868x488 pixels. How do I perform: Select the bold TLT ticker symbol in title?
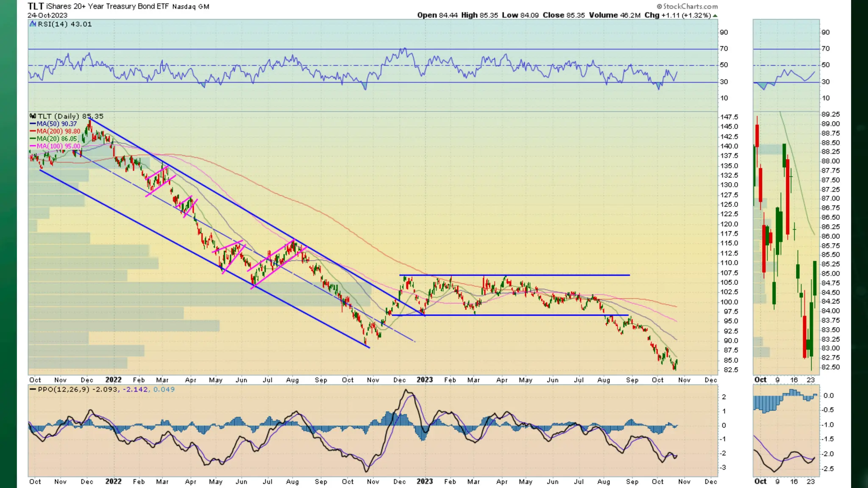click(36, 6)
